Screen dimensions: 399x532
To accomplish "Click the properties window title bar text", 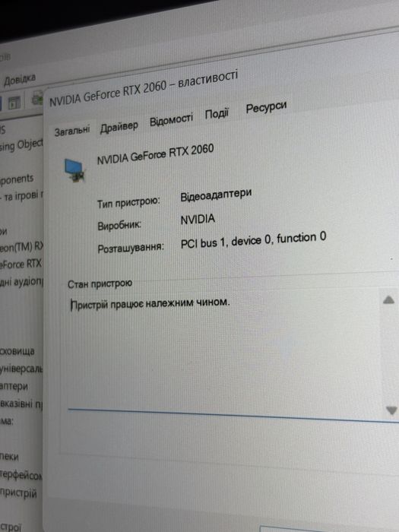I will tap(144, 89).
